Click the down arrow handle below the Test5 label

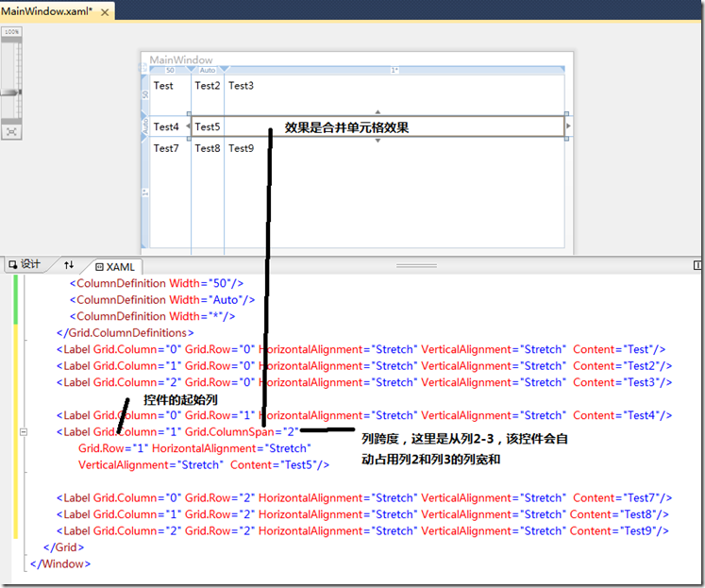click(378, 141)
